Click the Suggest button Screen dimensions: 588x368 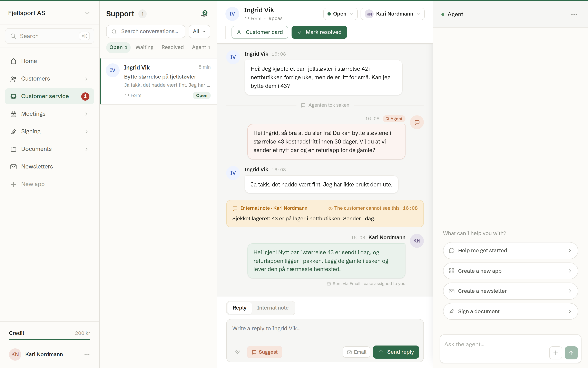[x=264, y=352]
